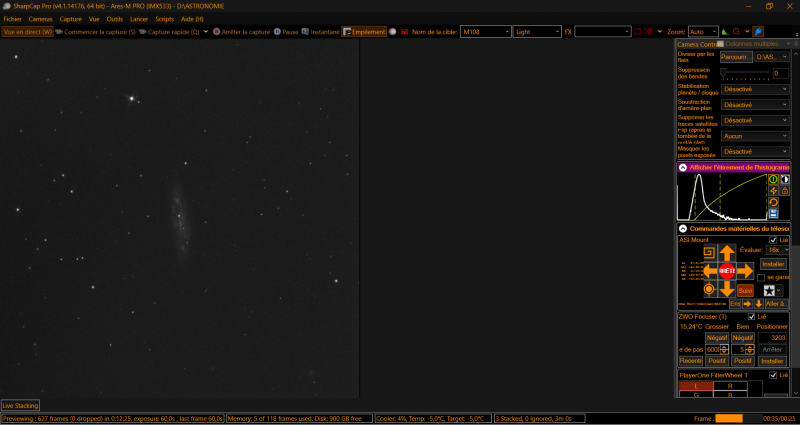Image resolution: width=800 pixels, height=425 pixels.
Task: Click Capture rapide (Q)
Action: click(169, 32)
